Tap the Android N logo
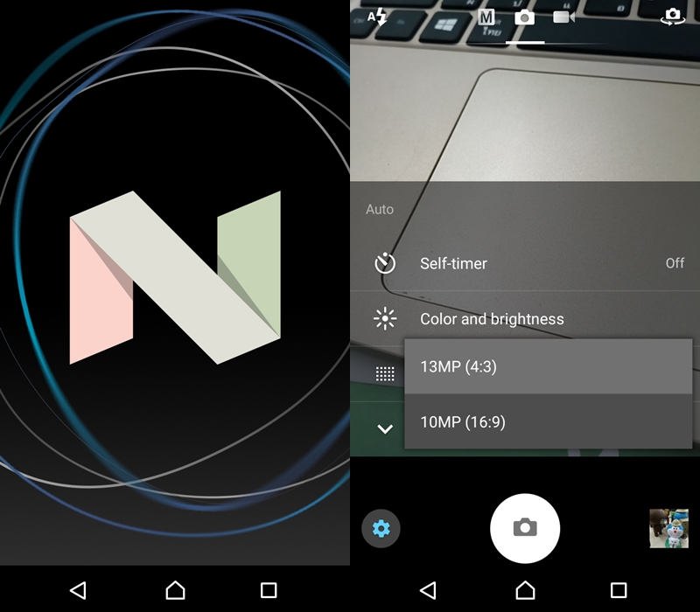This screenshot has width=700, height=612. [x=175, y=277]
